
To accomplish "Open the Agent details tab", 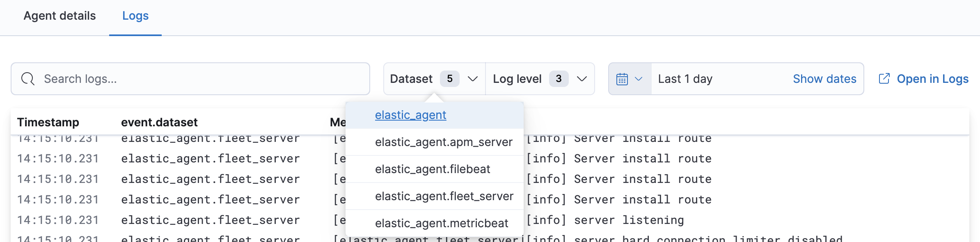I will pos(60,16).
